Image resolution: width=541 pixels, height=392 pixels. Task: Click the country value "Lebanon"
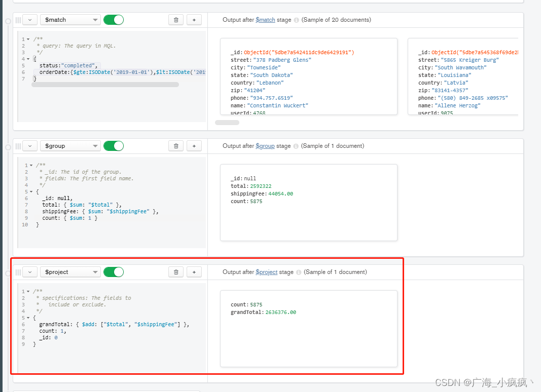[270, 83]
